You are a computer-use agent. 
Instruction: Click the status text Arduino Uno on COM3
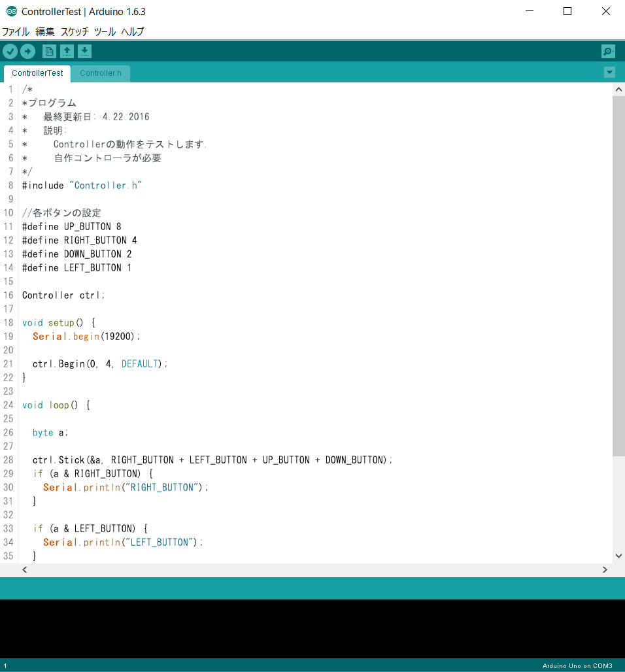[x=577, y=665]
